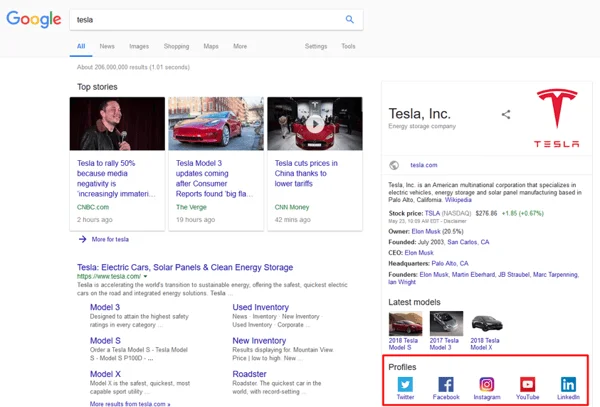Screen dimensions: 600x407
Task: Open the More search category menu
Action: tap(240, 46)
